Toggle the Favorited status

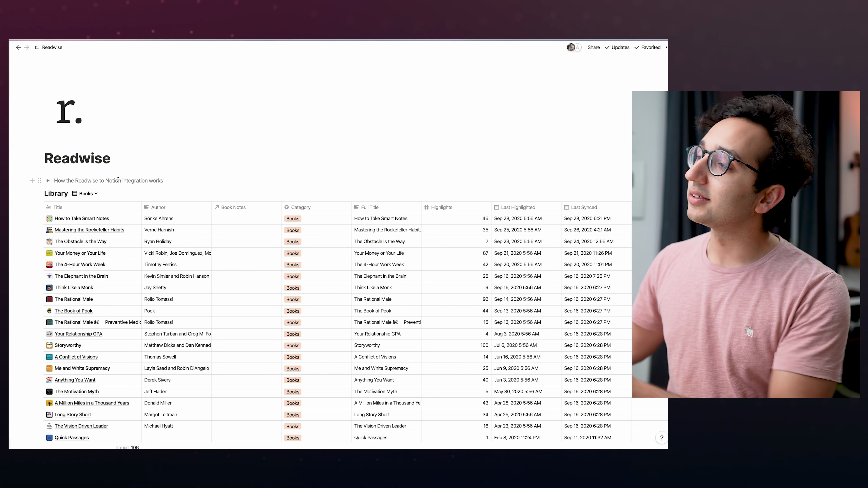pos(647,47)
